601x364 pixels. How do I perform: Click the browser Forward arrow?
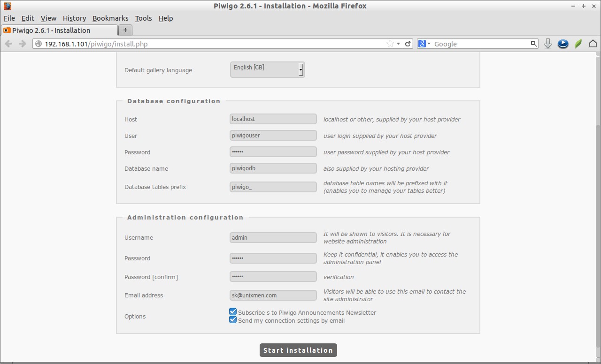tap(22, 44)
